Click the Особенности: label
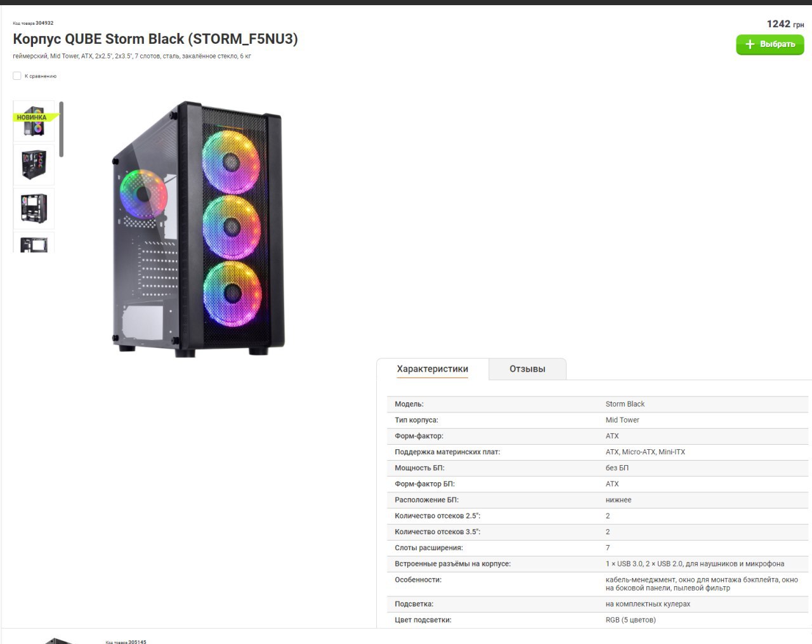Screen dimensions: 812x644 coord(418,580)
